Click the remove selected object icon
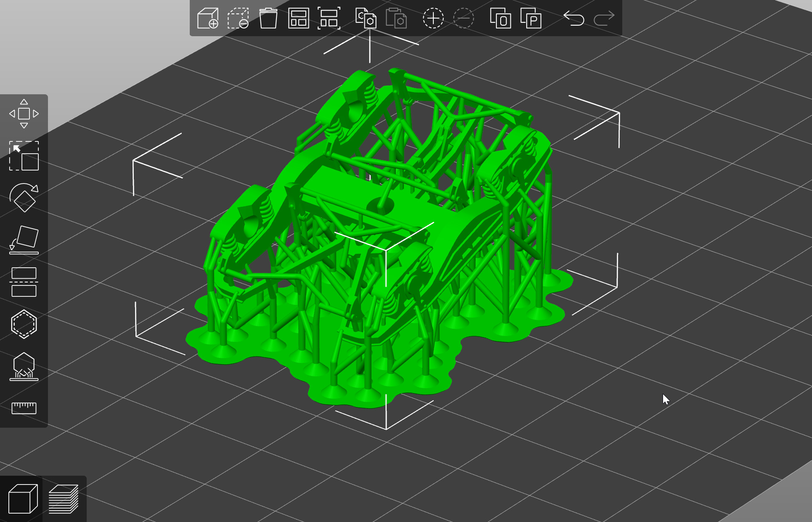 (238, 19)
